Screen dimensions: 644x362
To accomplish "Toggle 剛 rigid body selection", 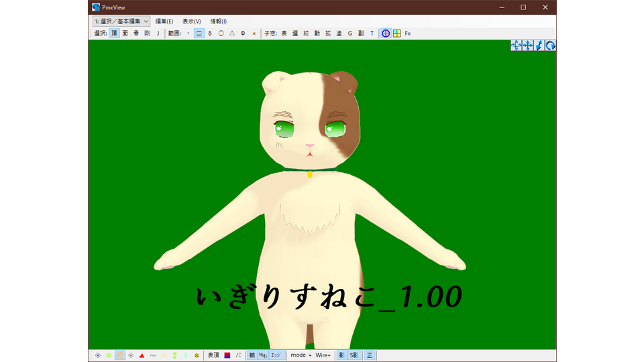I will click(x=147, y=34).
